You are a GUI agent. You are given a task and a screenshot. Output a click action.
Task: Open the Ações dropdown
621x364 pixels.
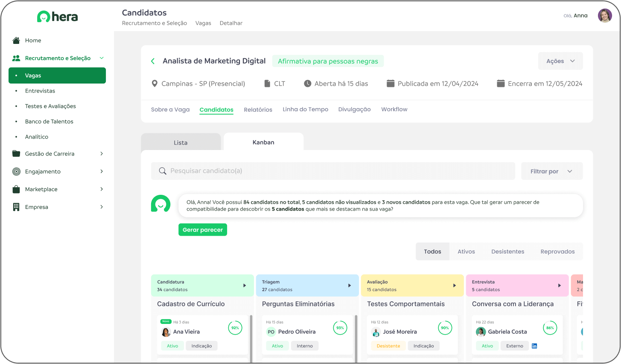(560, 61)
